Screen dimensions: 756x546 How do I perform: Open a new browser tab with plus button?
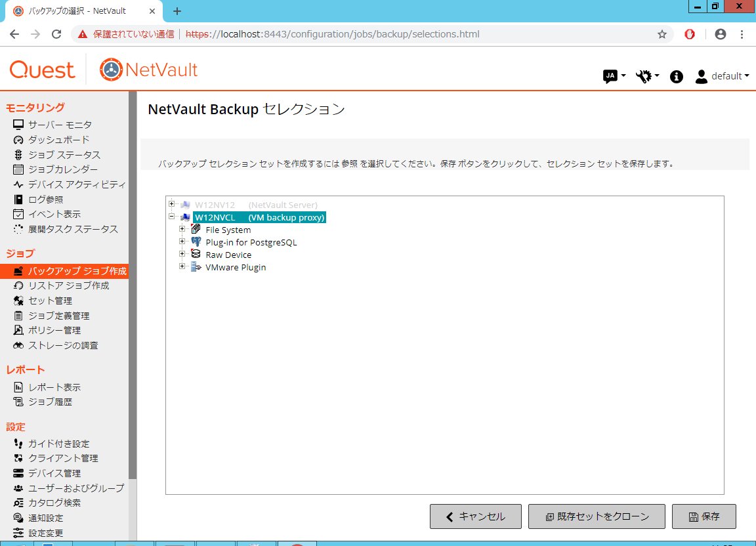(177, 11)
